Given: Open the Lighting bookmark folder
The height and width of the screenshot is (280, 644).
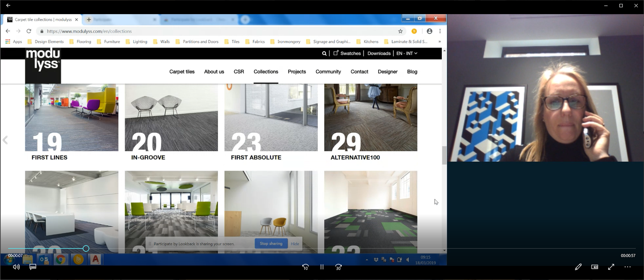Looking at the screenshot, I should [137, 42].
